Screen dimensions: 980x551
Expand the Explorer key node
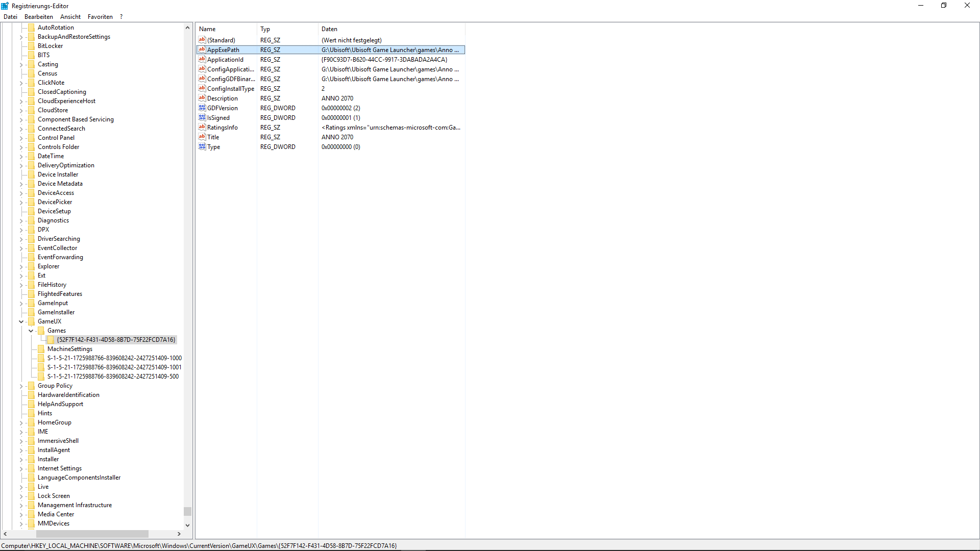tap(21, 266)
